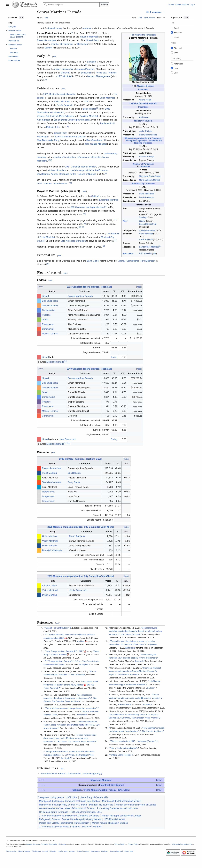Edit the Early life section
The height and width of the screenshot is (868, 202).
55,57
